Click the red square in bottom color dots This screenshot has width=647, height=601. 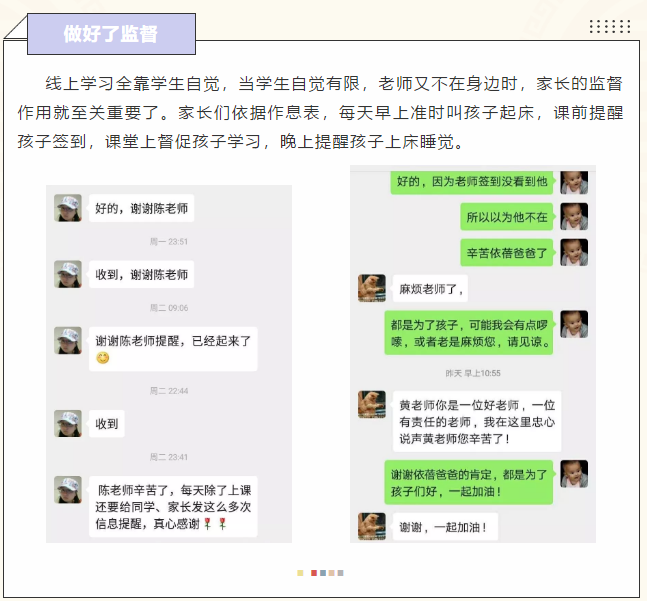pyautogui.click(x=314, y=573)
